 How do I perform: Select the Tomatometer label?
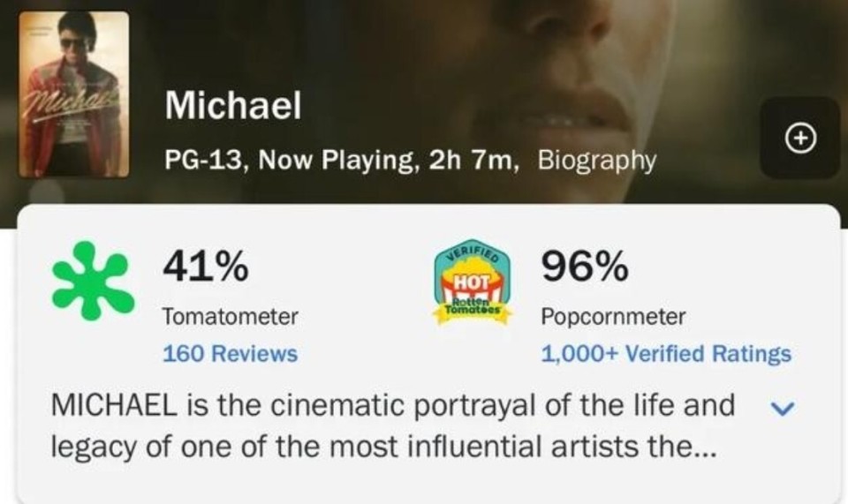pos(230,316)
